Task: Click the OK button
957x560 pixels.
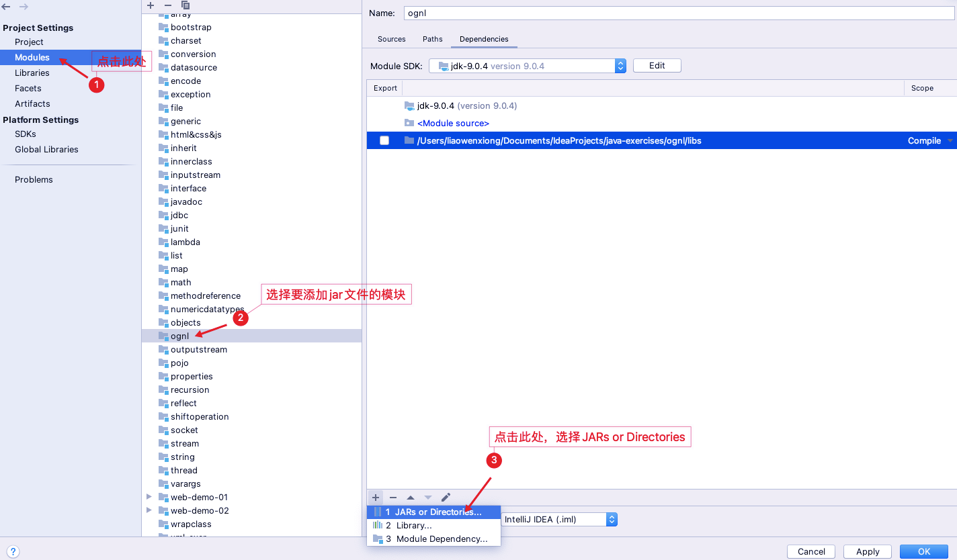Action: point(924,551)
